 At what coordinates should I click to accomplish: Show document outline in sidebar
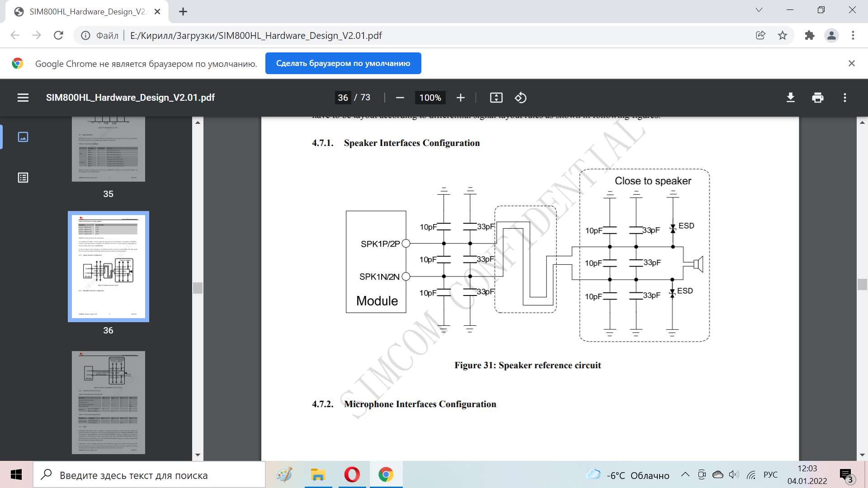(x=23, y=178)
